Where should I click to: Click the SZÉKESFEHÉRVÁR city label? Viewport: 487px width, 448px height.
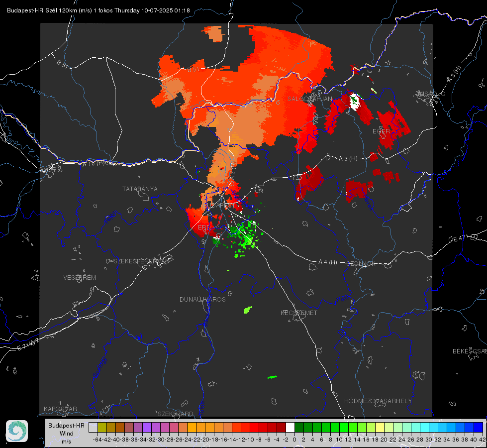point(142,261)
